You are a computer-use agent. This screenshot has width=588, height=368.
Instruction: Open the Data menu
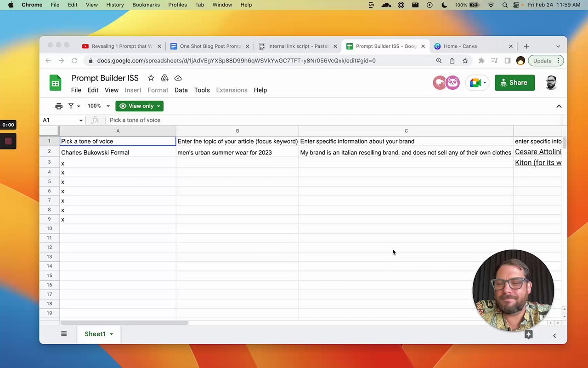pos(181,90)
